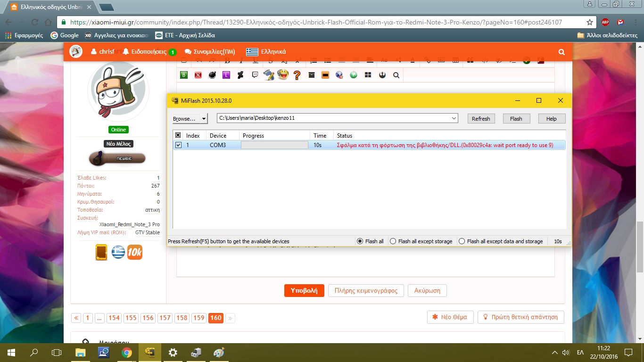Image resolution: width=644 pixels, height=362 pixels.
Task: Click the orange Υποβολή submit button
Action: [x=304, y=290]
